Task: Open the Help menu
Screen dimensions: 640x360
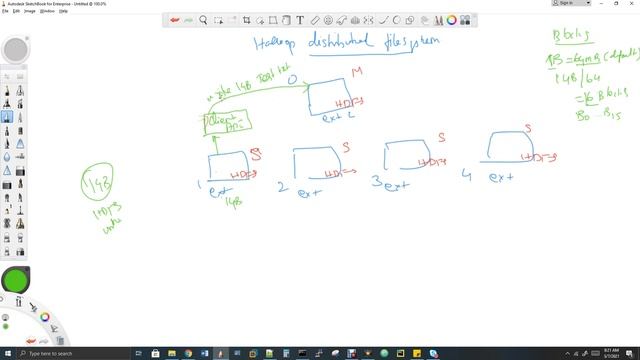Action: [x=63, y=11]
